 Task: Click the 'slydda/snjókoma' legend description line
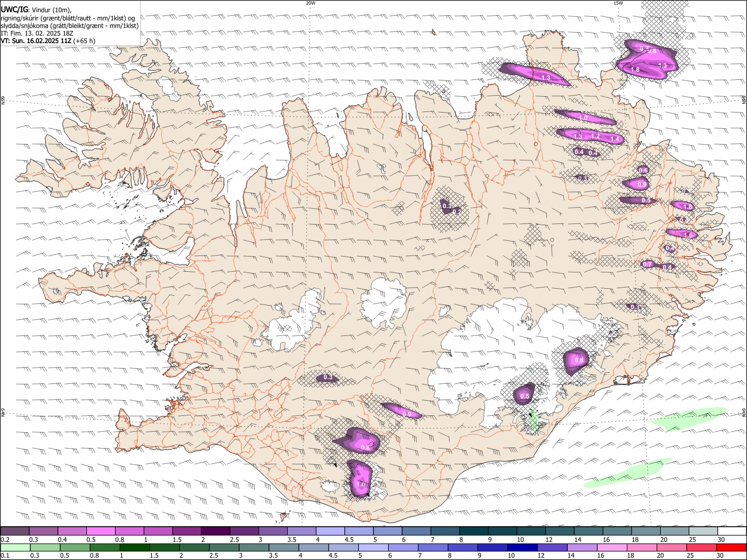coord(69,26)
